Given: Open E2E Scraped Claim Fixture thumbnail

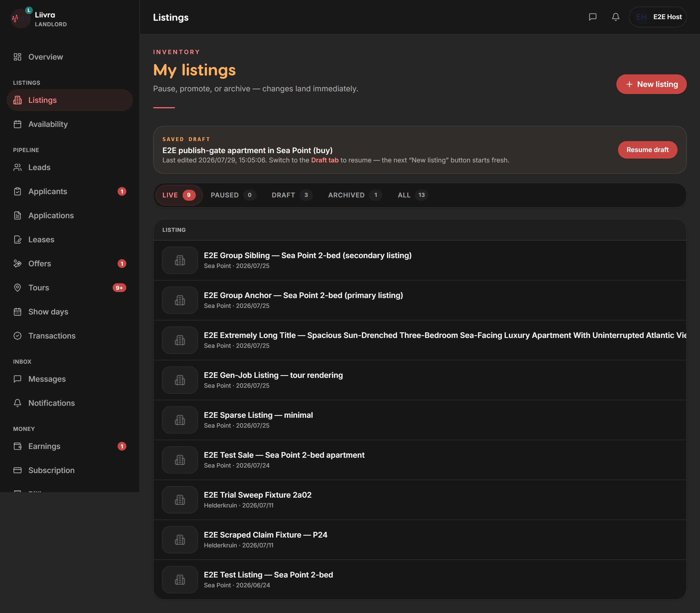Looking at the screenshot, I should [180, 540].
